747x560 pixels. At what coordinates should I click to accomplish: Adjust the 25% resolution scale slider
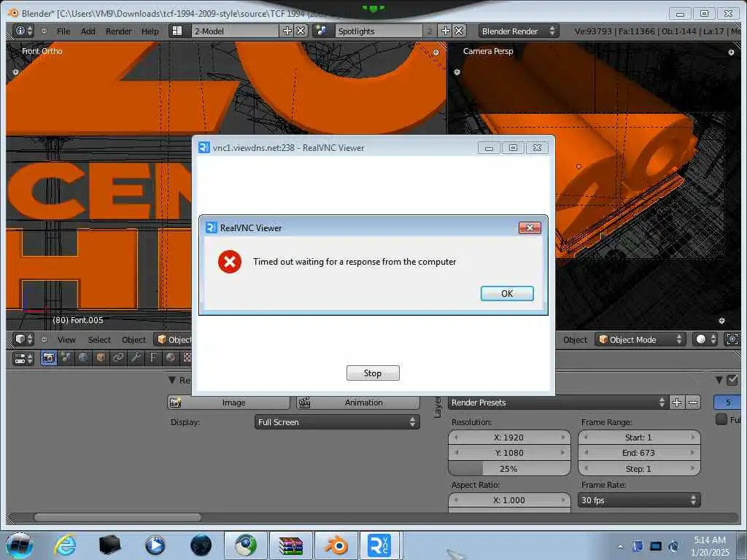(509, 469)
